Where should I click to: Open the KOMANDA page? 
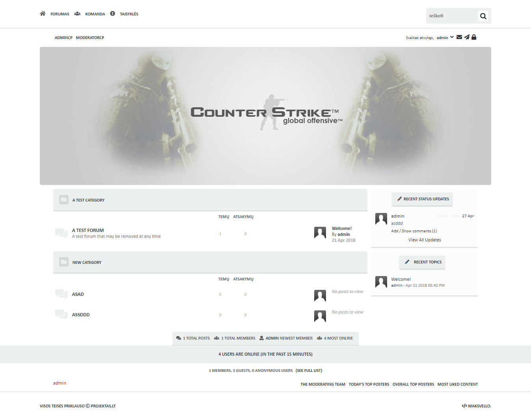point(95,14)
